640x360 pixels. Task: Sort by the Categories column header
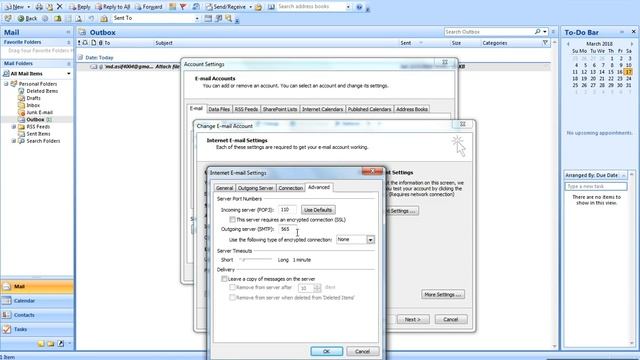coord(495,43)
